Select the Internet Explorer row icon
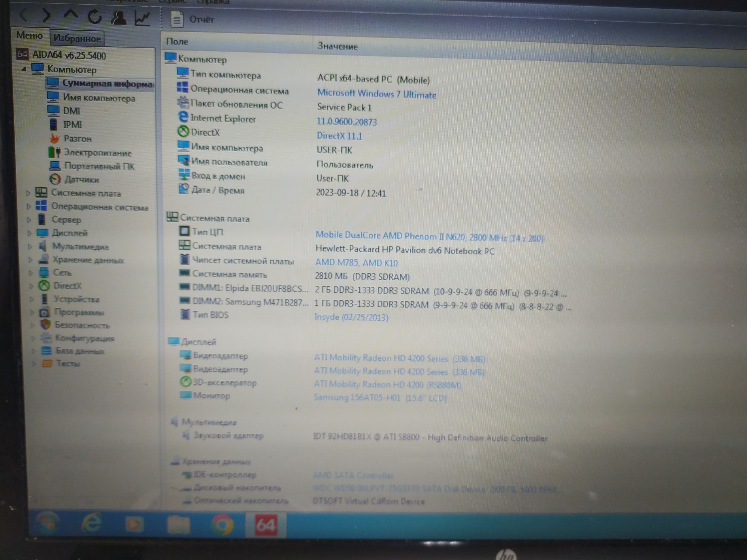 pos(183,117)
